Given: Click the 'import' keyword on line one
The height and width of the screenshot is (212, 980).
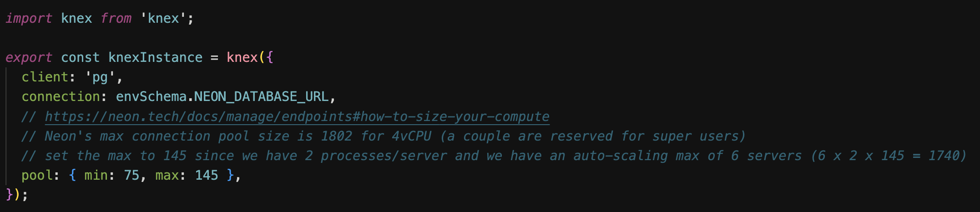Looking at the screenshot, I should pos(29,18).
